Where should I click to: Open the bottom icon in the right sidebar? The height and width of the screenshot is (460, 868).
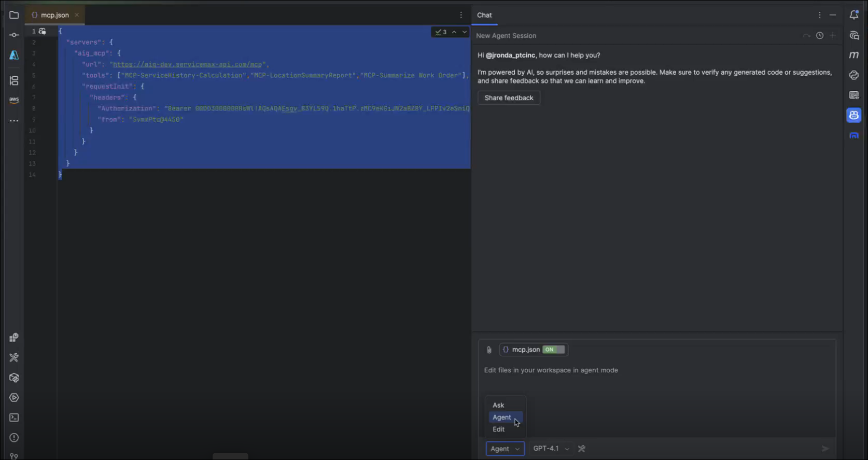854,135
